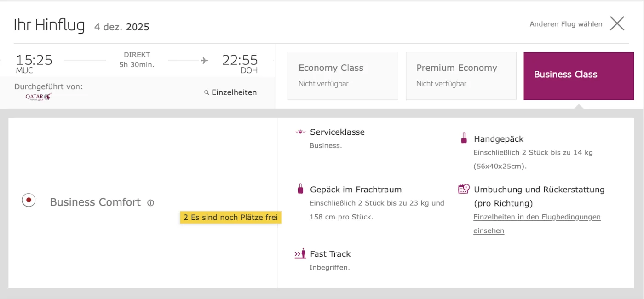Screen dimensions: 644x299
Task: Click the Handgepäck suitcase icon
Action: 464,138
